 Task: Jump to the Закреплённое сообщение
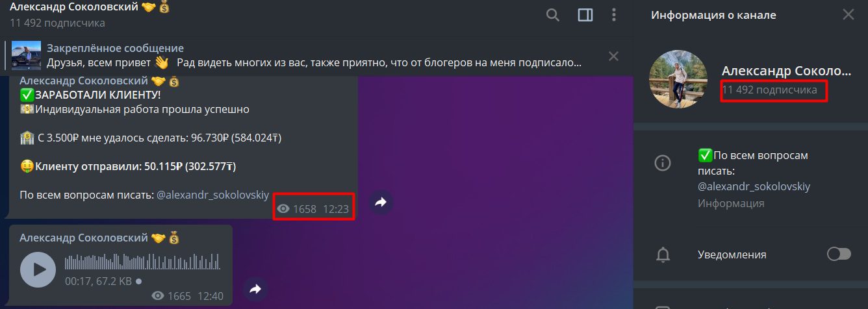(x=115, y=48)
